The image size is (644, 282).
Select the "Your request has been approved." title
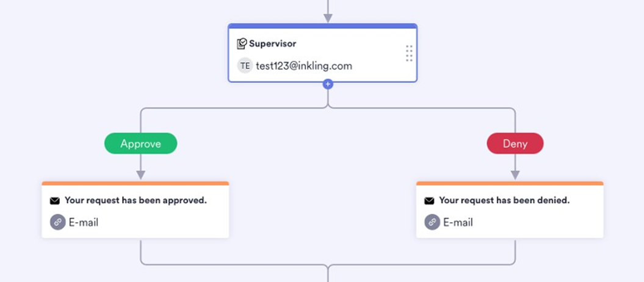tap(136, 200)
